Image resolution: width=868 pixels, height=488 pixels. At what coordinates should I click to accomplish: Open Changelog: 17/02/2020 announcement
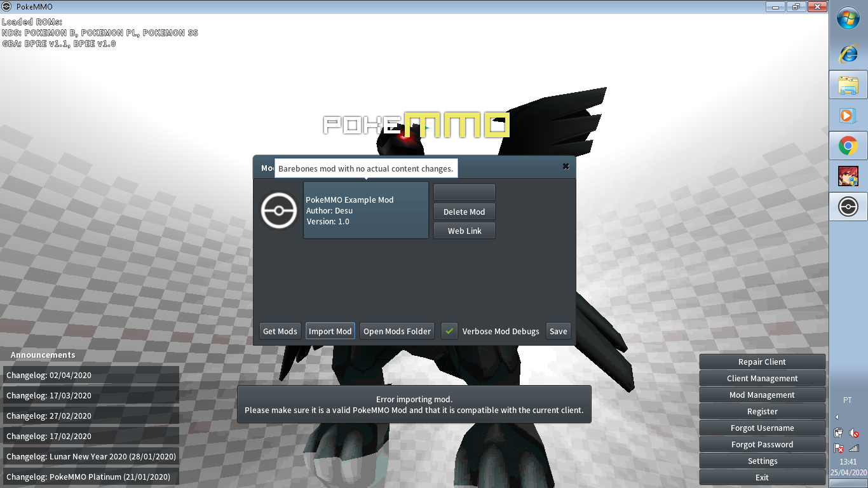pos(91,436)
